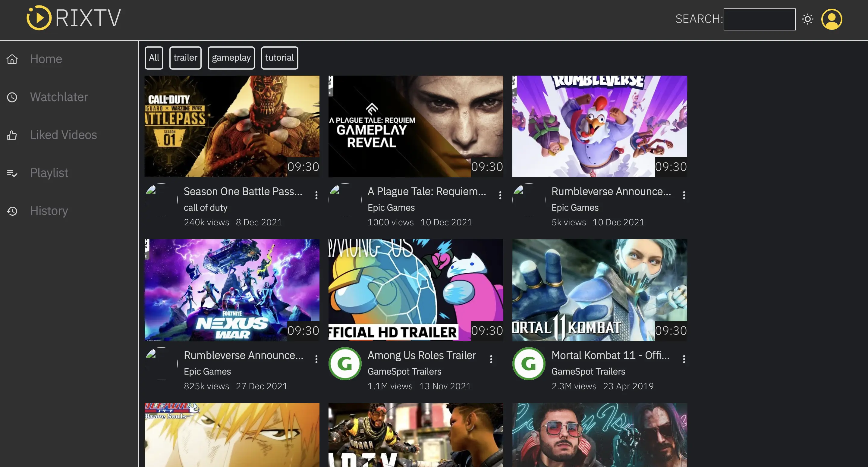868x467 pixels.
Task: Open the Bleach Brave Souls thumbnail
Action: pyautogui.click(x=232, y=435)
